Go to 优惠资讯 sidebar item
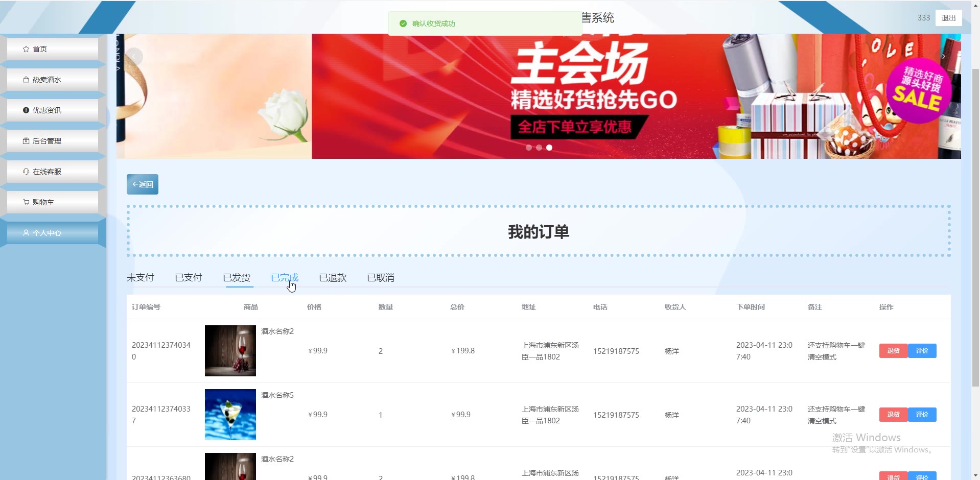Screen dimensions: 980x480 [x=53, y=110]
